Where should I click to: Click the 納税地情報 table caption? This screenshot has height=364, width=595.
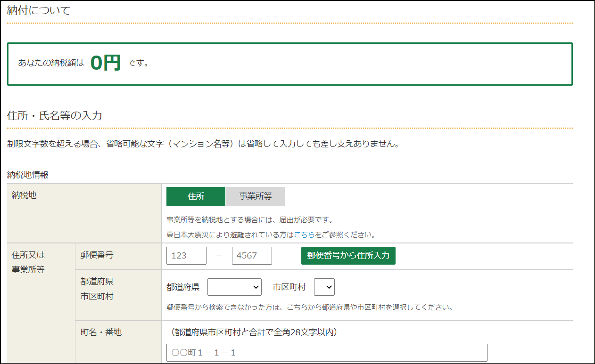tap(28, 175)
